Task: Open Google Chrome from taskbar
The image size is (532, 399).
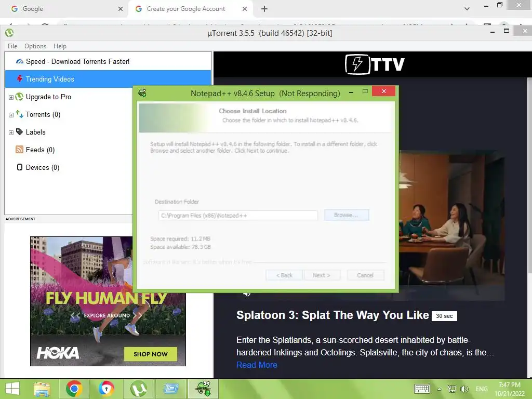Action: pos(74,389)
